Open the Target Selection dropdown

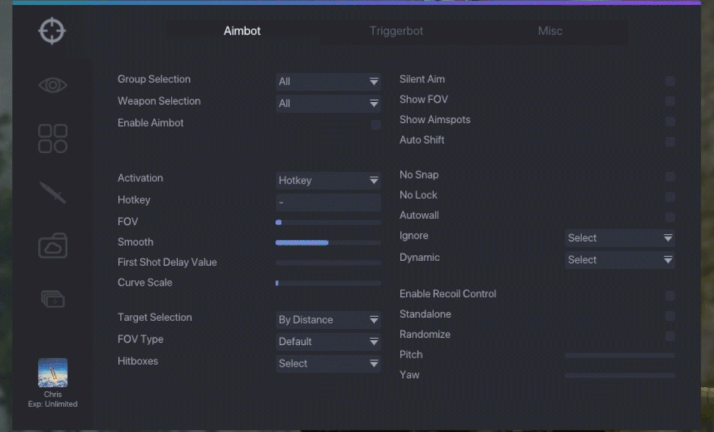click(x=328, y=320)
